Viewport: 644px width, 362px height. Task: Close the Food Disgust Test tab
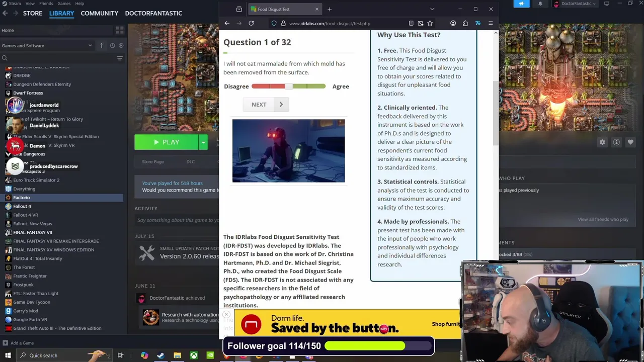(317, 9)
